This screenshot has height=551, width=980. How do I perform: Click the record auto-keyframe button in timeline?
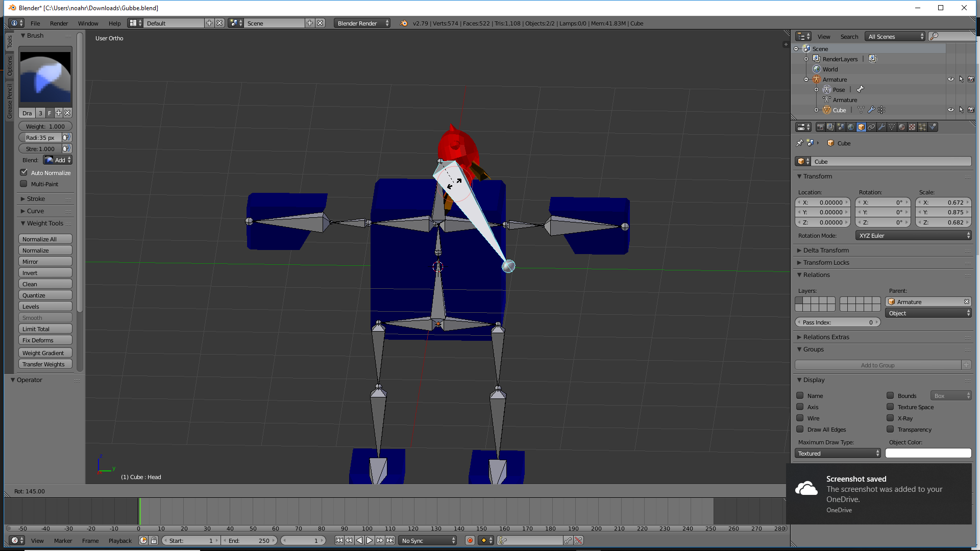470,540
